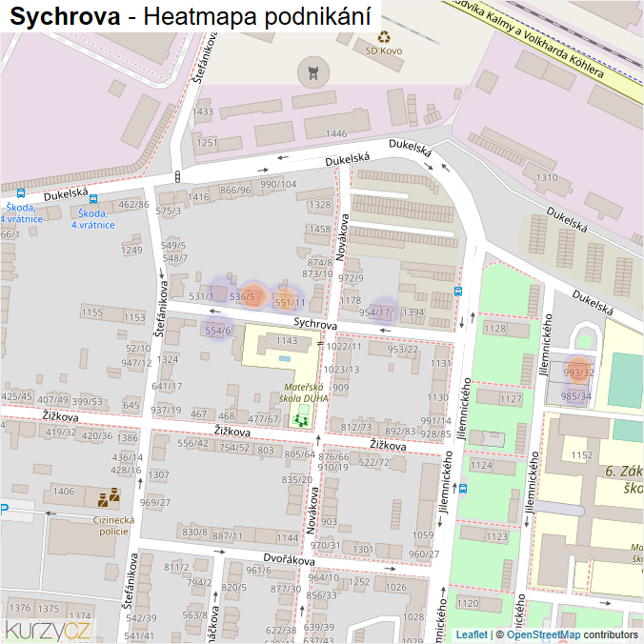Click the Cizinecká policie police icon
The height and width of the screenshot is (644, 644).
(x=109, y=497)
